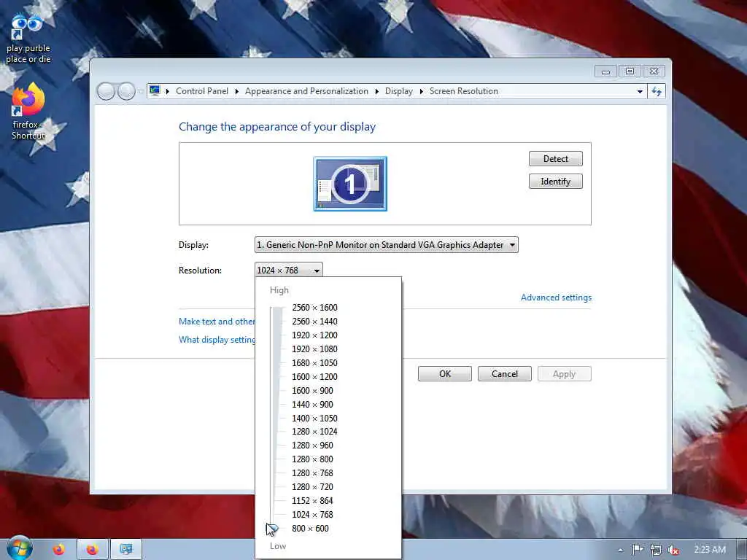Screen dimensions: 747x560
Task: Open What display settings help link
Action: point(217,340)
